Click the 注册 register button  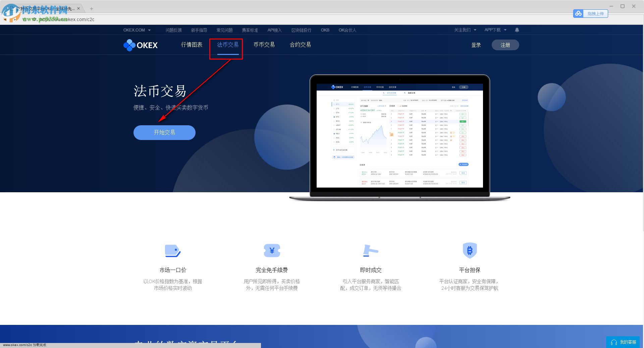505,45
